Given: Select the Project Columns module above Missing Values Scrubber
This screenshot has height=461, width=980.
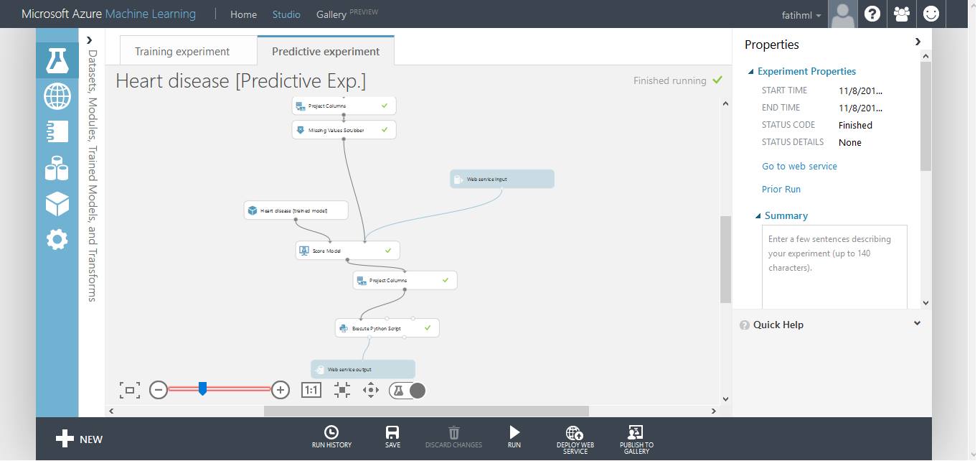Looking at the screenshot, I should [344, 106].
